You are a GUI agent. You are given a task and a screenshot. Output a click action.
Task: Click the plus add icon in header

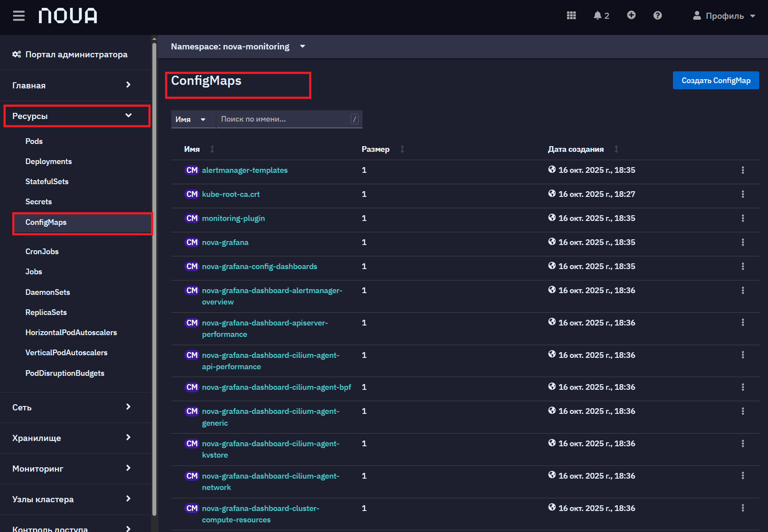[631, 15]
